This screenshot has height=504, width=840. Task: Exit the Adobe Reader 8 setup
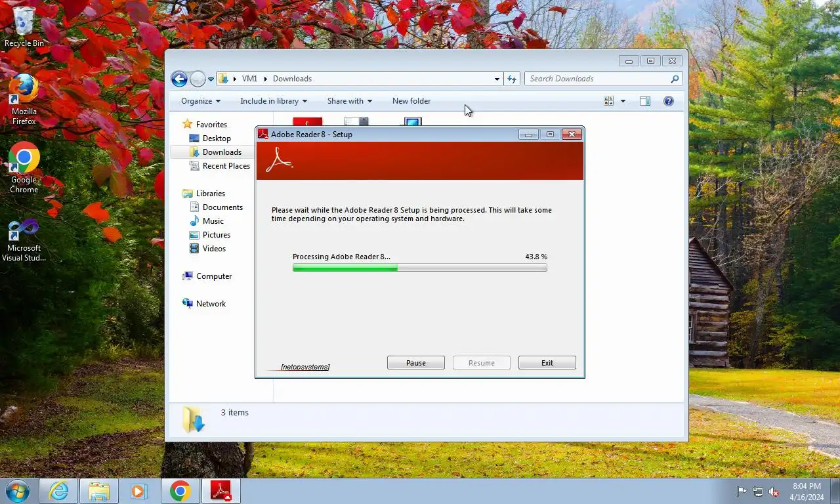[547, 363]
